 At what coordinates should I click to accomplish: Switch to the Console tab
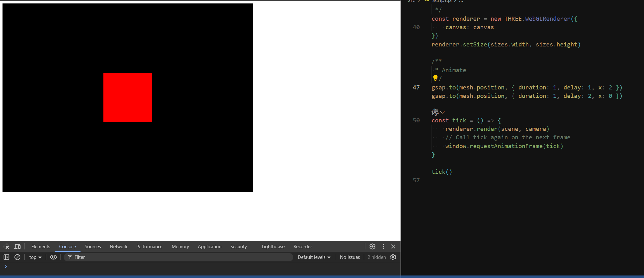(67, 247)
